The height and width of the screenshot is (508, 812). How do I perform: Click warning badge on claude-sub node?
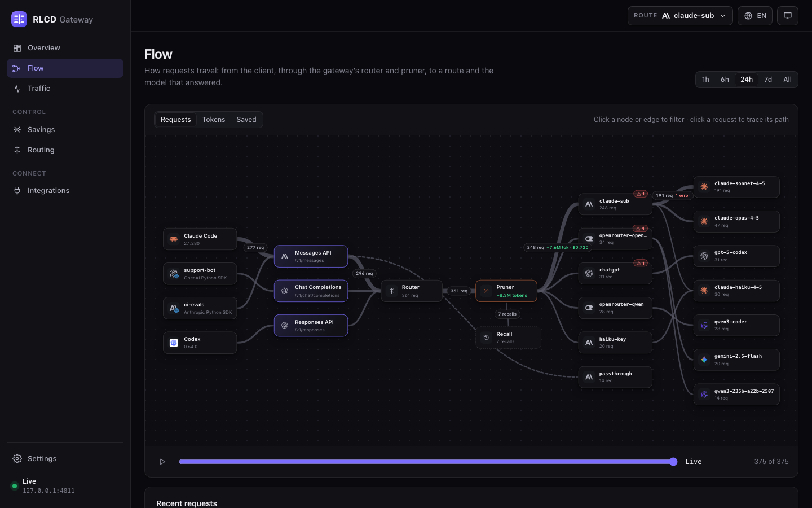pos(641,194)
